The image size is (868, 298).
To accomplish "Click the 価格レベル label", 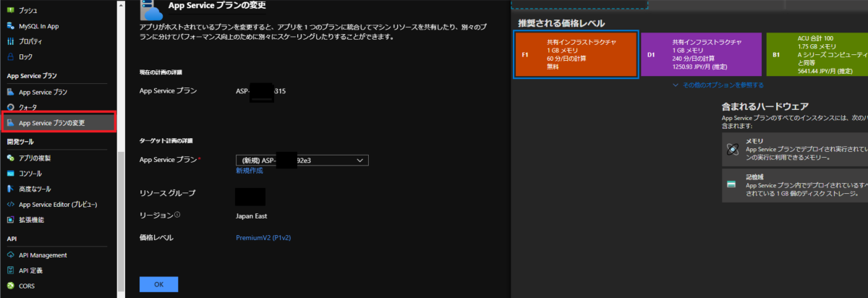I will [x=156, y=237].
